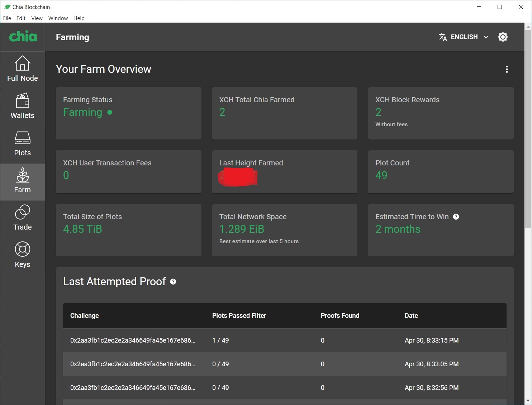
Task: Click the Plot Count value 49
Action: (x=381, y=175)
